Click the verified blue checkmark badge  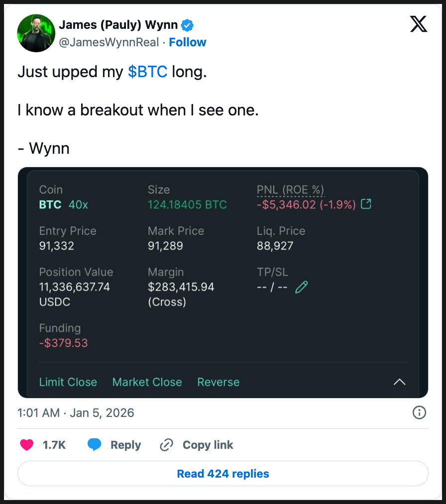187,25
